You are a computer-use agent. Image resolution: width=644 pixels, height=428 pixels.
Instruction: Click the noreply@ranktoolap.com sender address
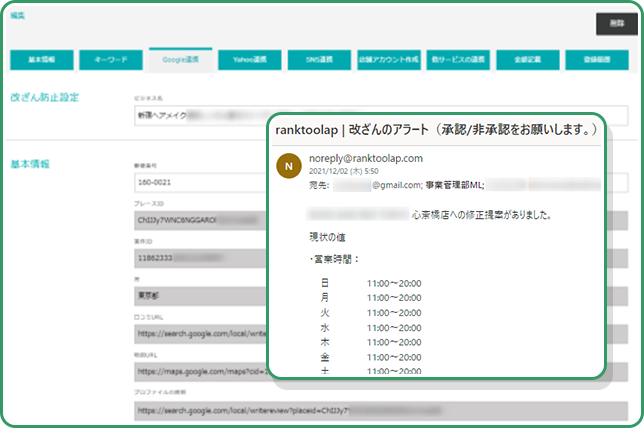pos(366,159)
